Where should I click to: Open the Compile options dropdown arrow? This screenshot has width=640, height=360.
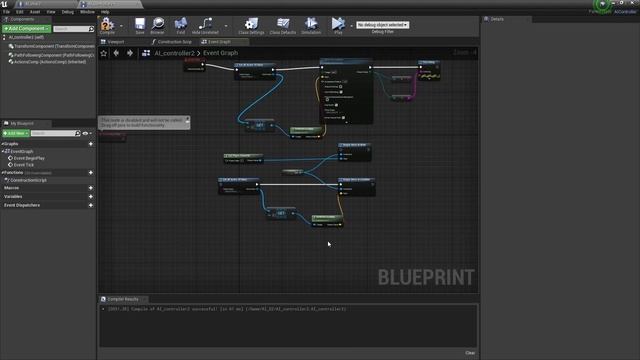121,26
